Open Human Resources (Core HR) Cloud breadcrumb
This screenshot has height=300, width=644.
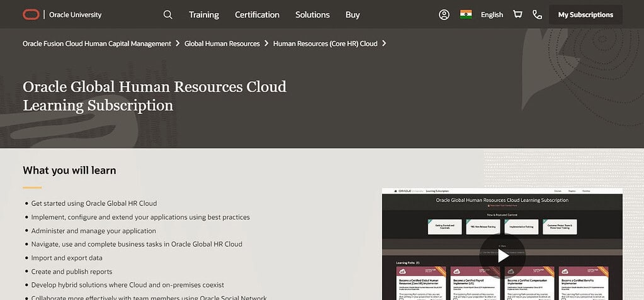tap(325, 43)
